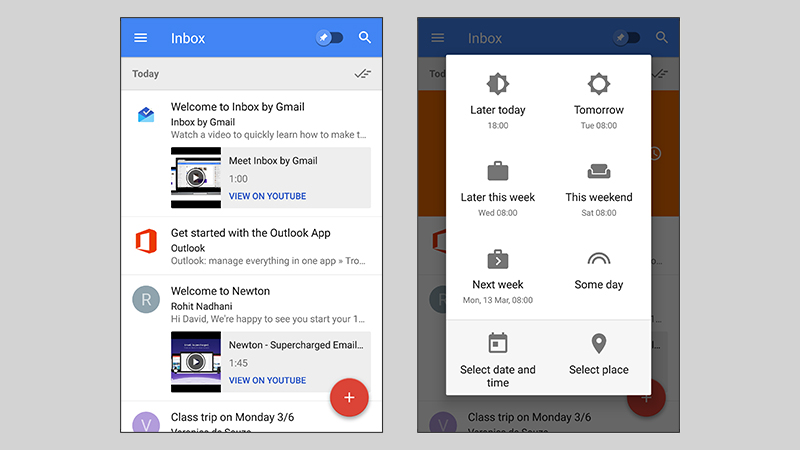
Task: Click the dimmed hamburger menu on right screen
Action: pos(437,38)
